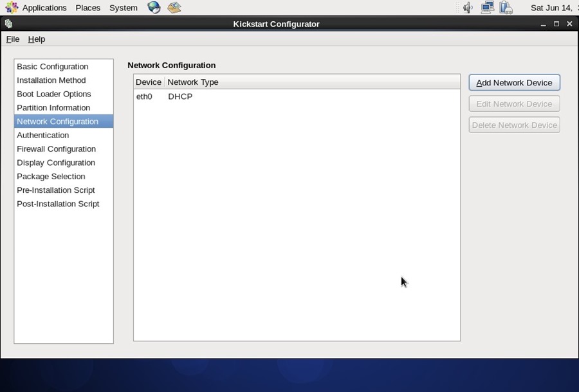This screenshot has width=579, height=392.
Task: Open the Places menu
Action: 87,7
